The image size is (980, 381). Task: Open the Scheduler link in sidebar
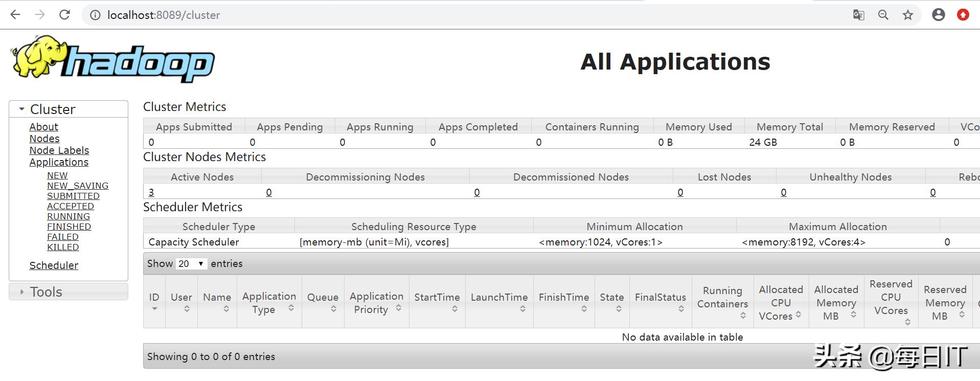[54, 265]
